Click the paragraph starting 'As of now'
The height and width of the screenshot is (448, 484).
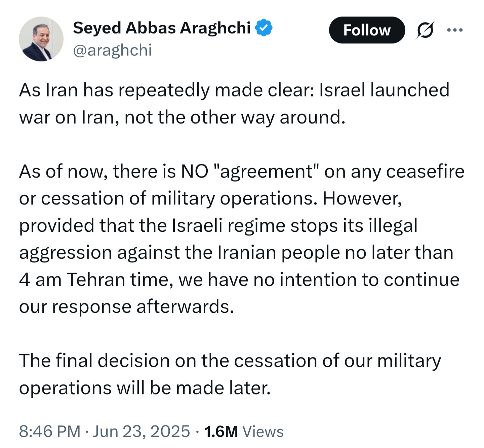click(242, 239)
